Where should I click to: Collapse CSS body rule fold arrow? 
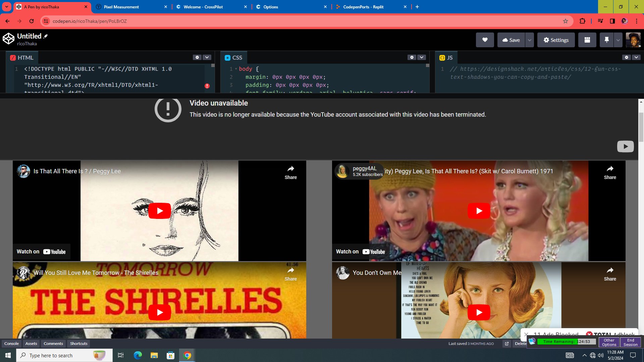[x=236, y=69]
